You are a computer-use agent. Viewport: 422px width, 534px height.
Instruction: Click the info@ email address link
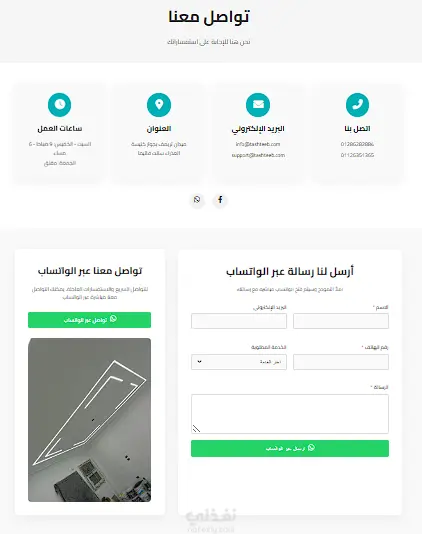tap(258, 144)
